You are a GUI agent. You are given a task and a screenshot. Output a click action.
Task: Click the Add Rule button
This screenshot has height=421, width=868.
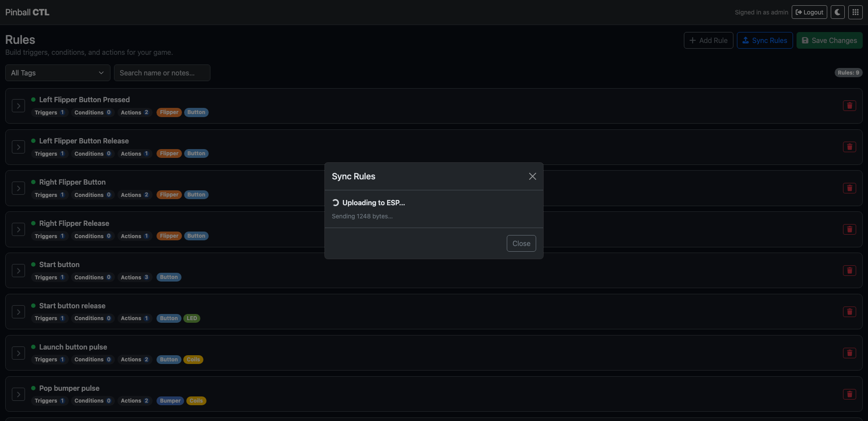click(708, 40)
